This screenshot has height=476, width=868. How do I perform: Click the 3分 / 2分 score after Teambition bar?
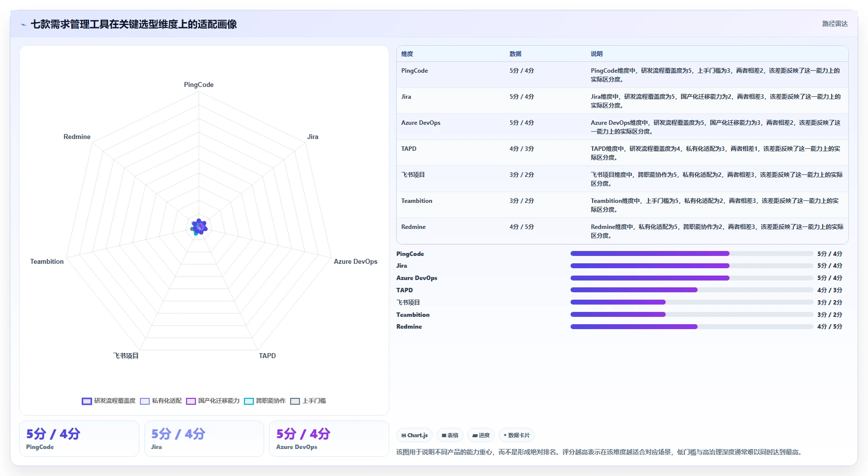(830, 315)
